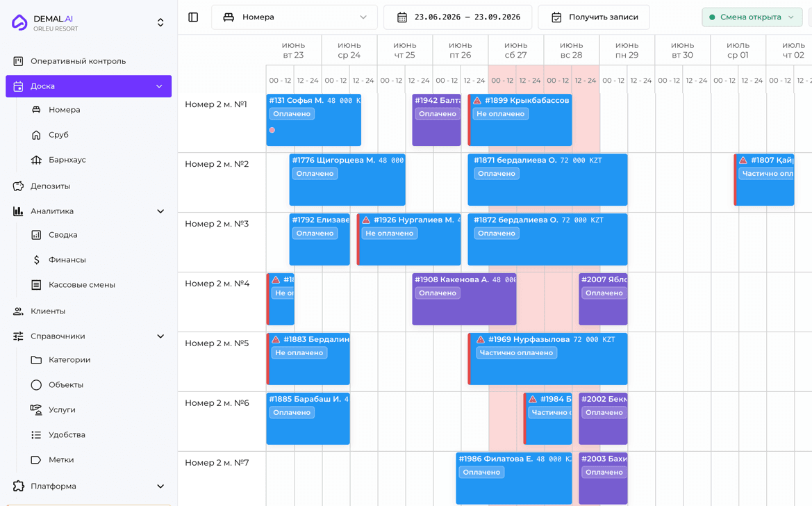Screen dimensions: 812x506
Task: Open the Депозиты piggy bank section
Action: pos(19,186)
